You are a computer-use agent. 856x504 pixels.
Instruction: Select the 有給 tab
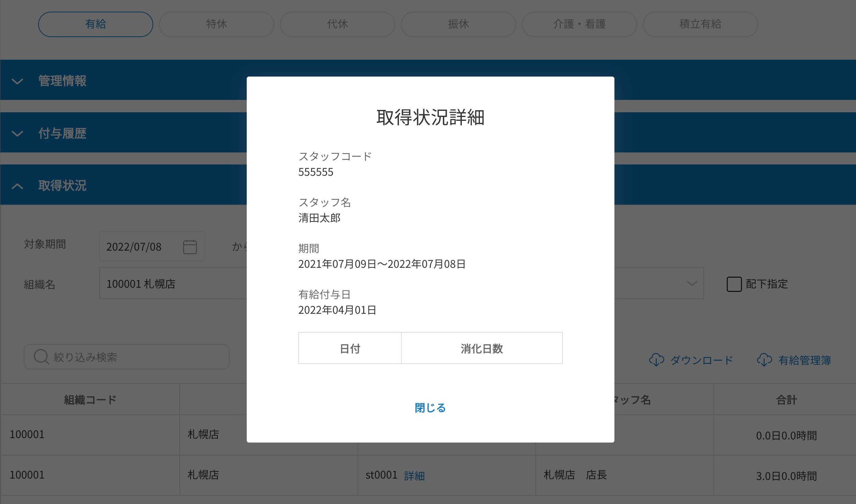pyautogui.click(x=96, y=24)
